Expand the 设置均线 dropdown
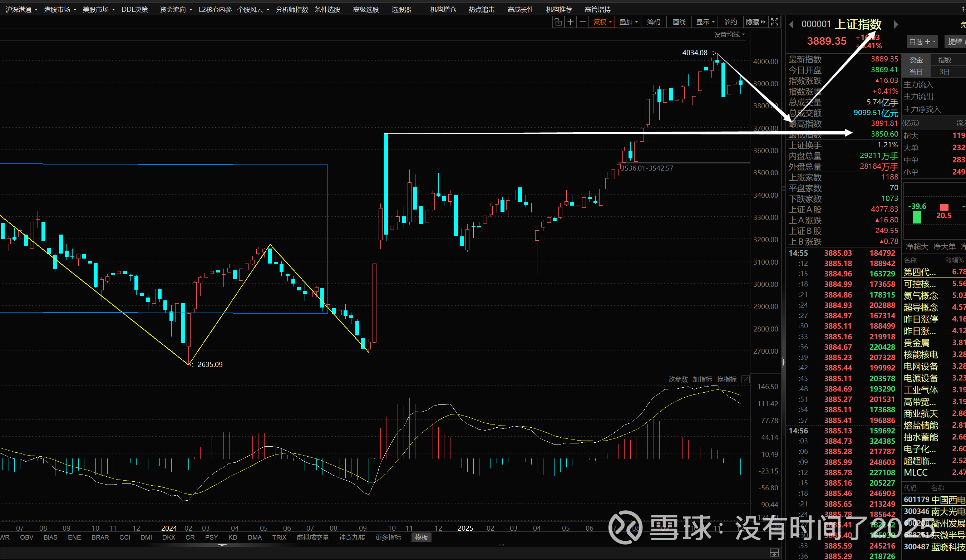Image resolution: width=966 pixels, height=560 pixels. (729, 34)
